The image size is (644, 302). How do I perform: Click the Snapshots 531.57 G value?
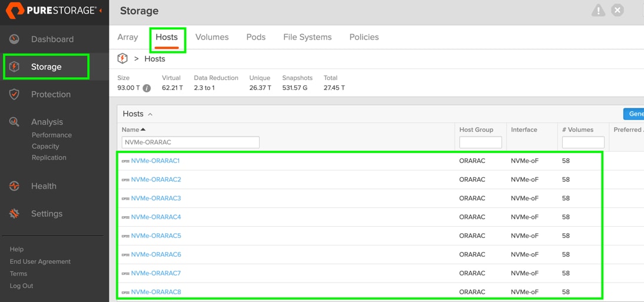(x=294, y=88)
